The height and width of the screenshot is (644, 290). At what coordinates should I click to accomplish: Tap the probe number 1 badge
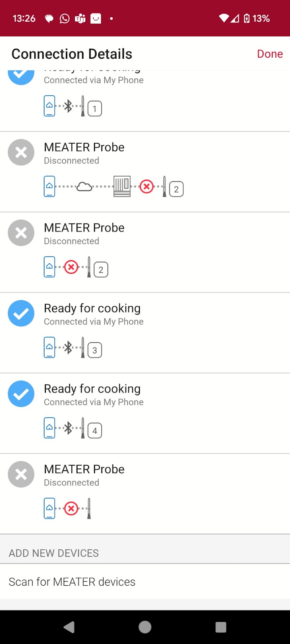pyautogui.click(x=95, y=108)
